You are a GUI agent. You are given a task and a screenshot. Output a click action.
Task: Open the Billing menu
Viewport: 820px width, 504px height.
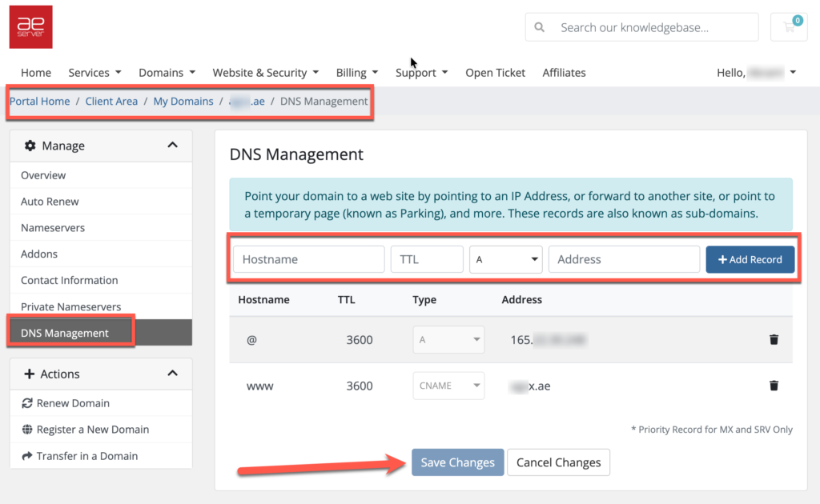point(356,73)
